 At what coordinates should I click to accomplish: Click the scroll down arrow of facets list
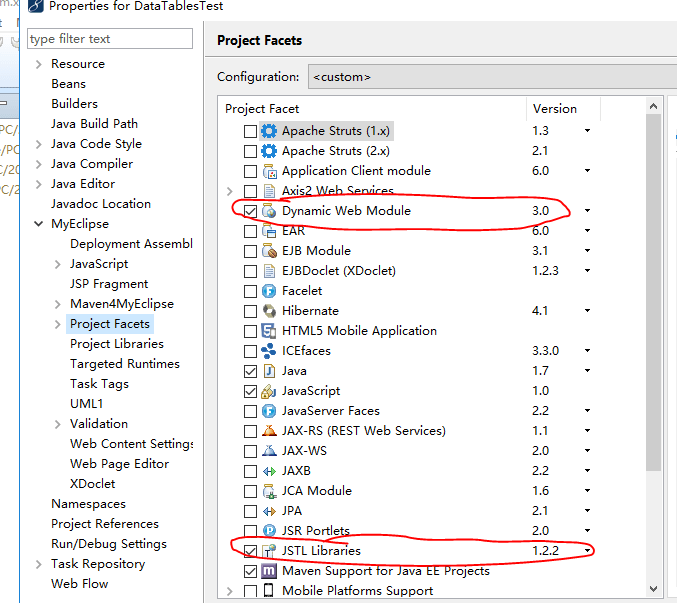point(654,589)
